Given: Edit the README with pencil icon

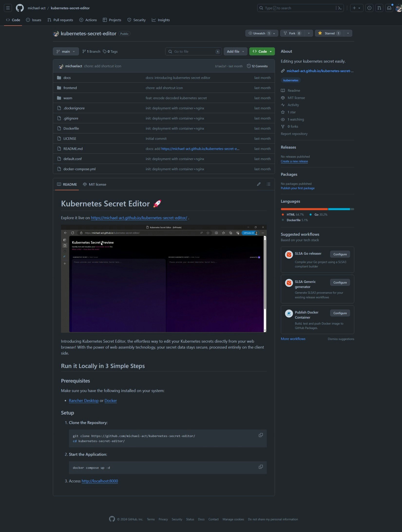Looking at the screenshot, I should coord(259,184).
